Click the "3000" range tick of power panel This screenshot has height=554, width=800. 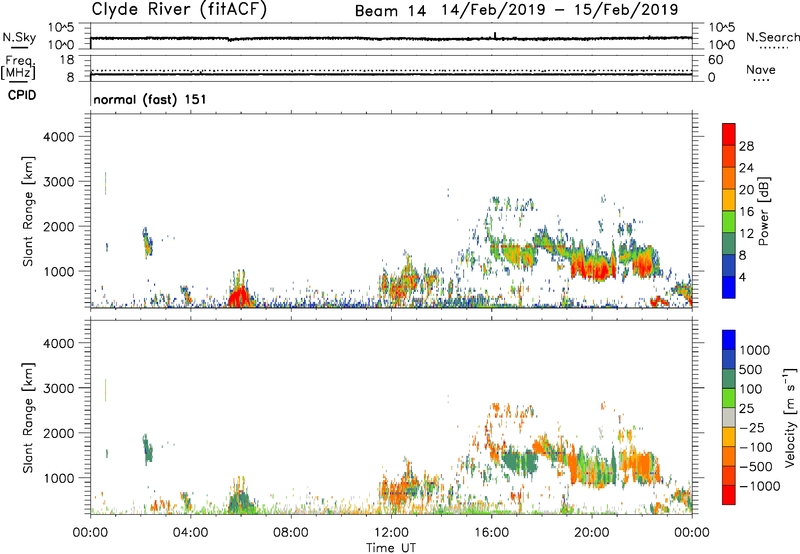point(58,182)
